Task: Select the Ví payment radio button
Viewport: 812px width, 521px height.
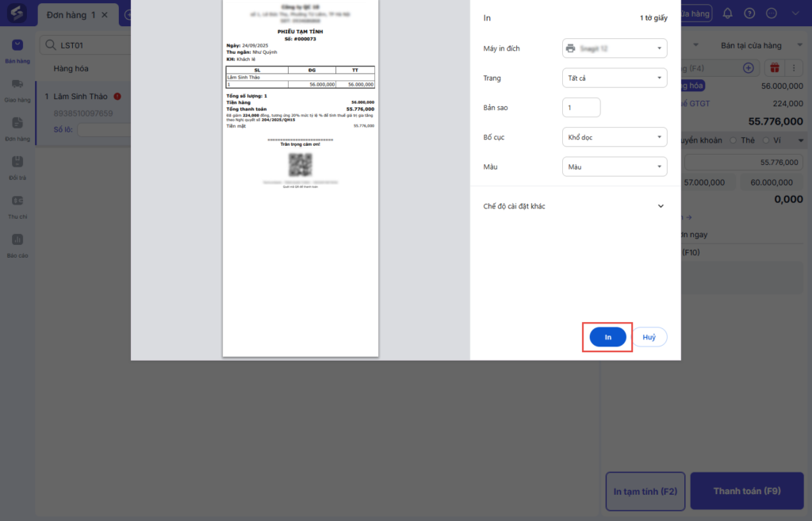Action: point(766,140)
